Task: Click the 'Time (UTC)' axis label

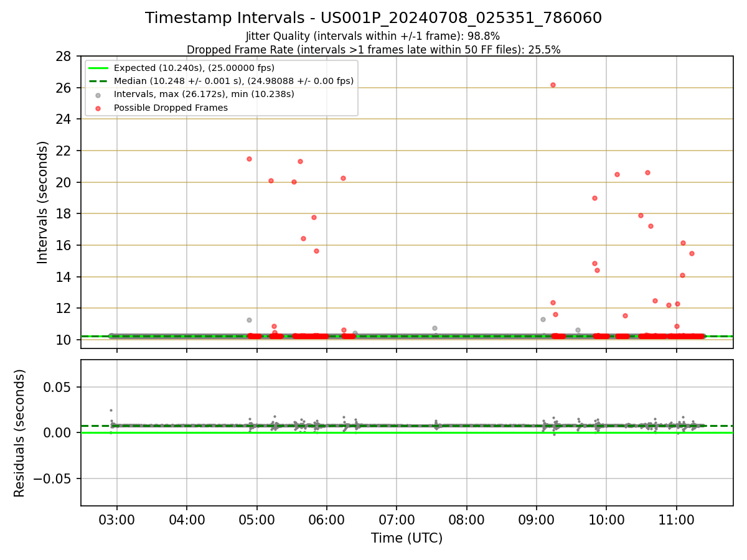Action: 406,538
